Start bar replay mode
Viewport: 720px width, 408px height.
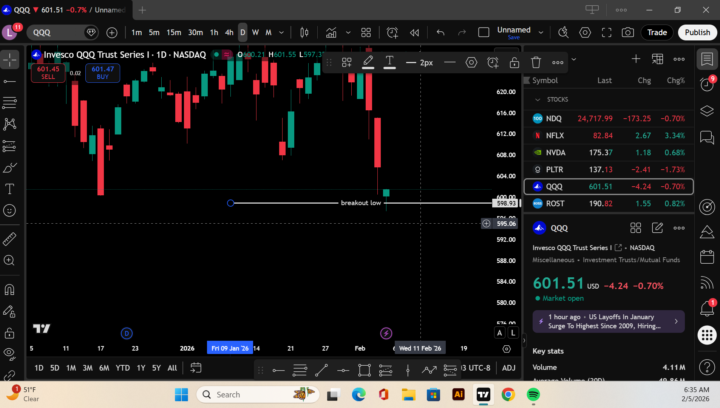[415, 33]
